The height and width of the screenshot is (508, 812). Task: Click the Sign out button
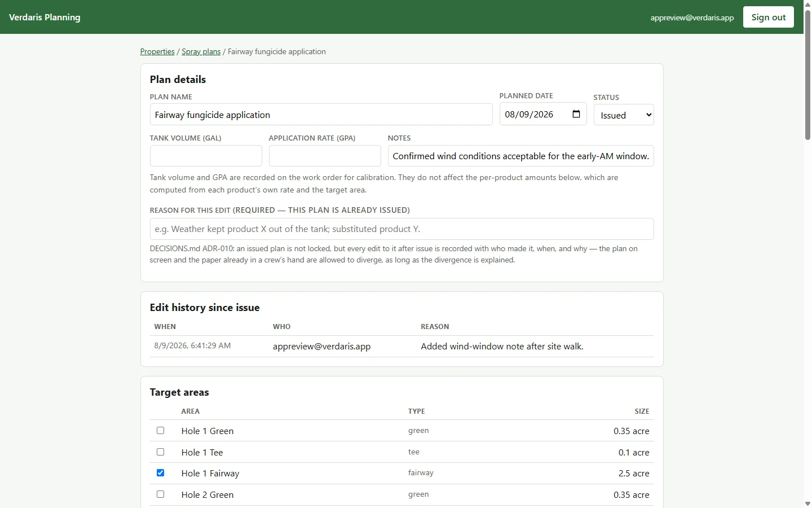[769, 17]
